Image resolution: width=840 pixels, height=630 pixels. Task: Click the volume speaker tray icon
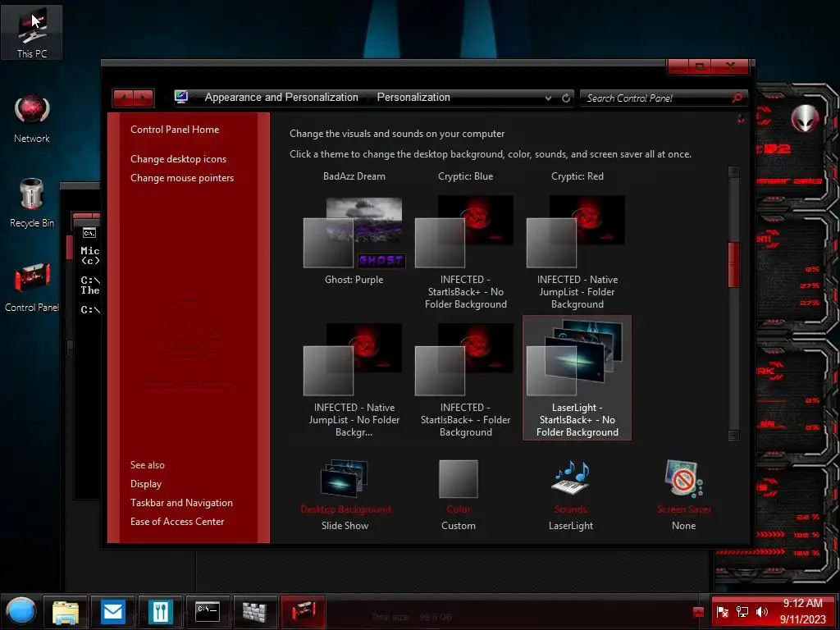coord(761,612)
